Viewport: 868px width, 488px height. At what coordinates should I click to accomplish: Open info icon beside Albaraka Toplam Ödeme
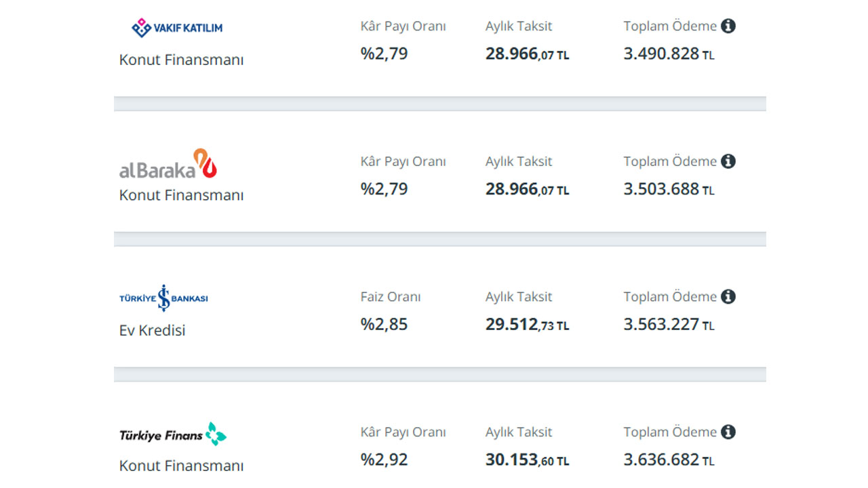click(x=728, y=161)
